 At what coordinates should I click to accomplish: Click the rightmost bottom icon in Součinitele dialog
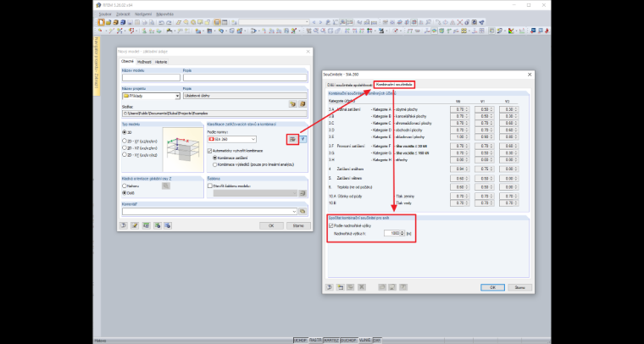coord(403,287)
